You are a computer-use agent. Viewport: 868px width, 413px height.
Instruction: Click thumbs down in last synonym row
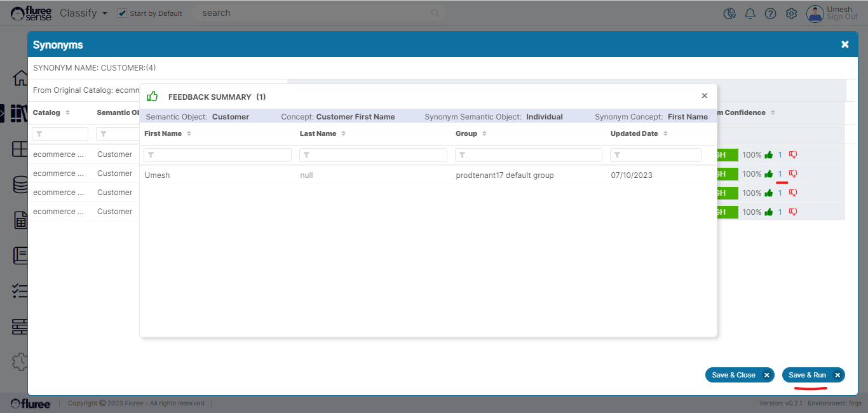click(793, 212)
